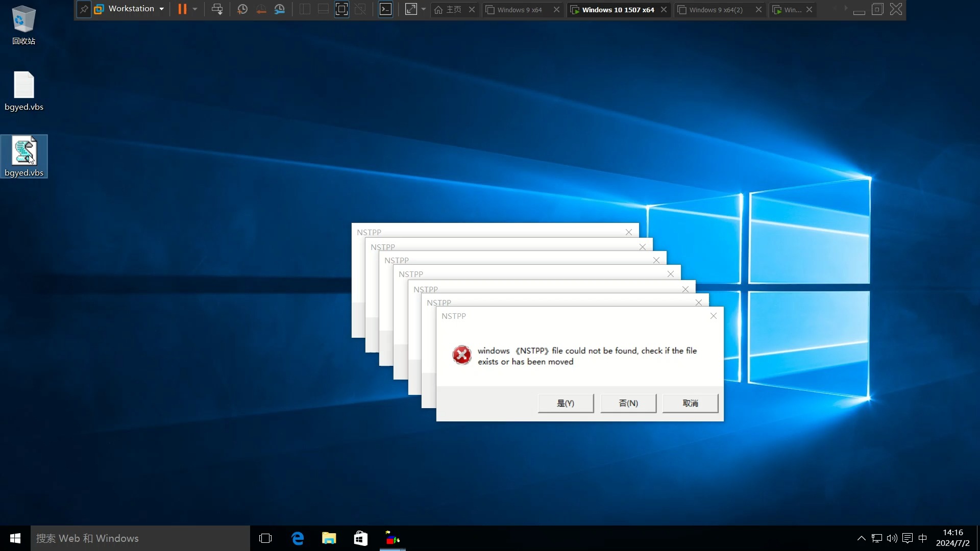Click 否(N) button to decline NSTPP
Viewport: 980px width, 551px height.
pyautogui.click(x=628, y=403)
